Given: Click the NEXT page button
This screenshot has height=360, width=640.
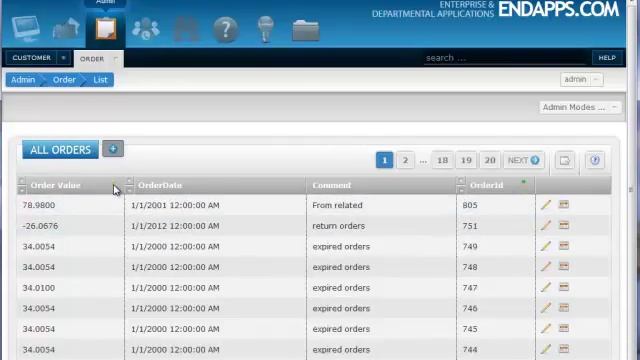Looking at the screenshot, I should pos(524,160).
